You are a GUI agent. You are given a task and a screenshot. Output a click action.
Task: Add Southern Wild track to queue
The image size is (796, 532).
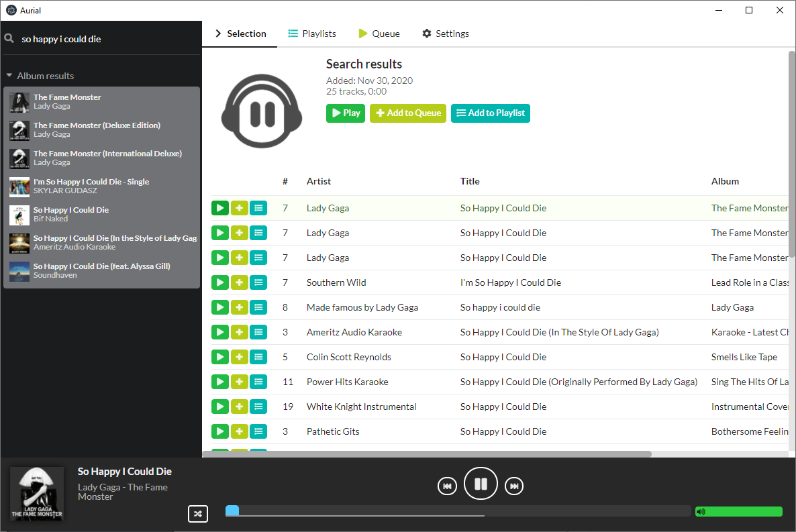239,282
